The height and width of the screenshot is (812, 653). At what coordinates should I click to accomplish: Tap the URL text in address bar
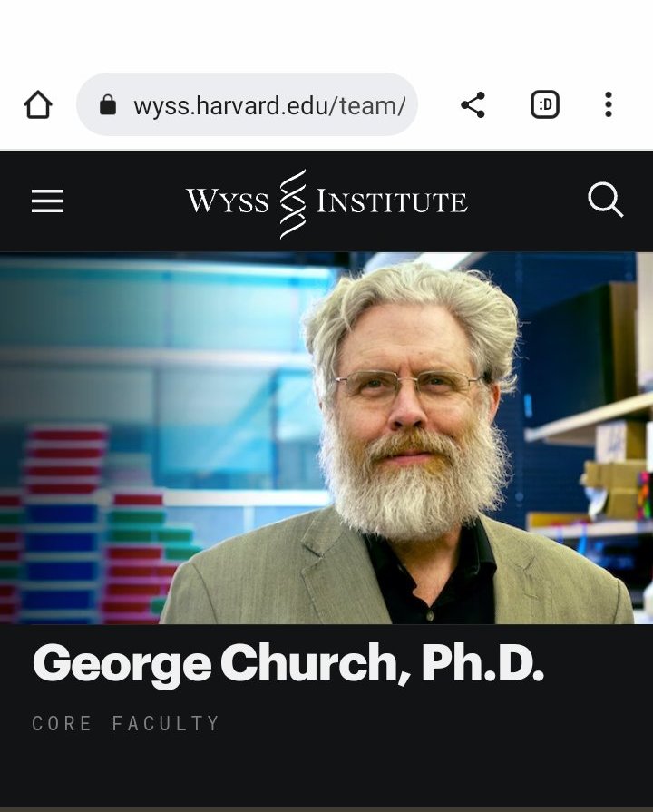tap(269, 105)
